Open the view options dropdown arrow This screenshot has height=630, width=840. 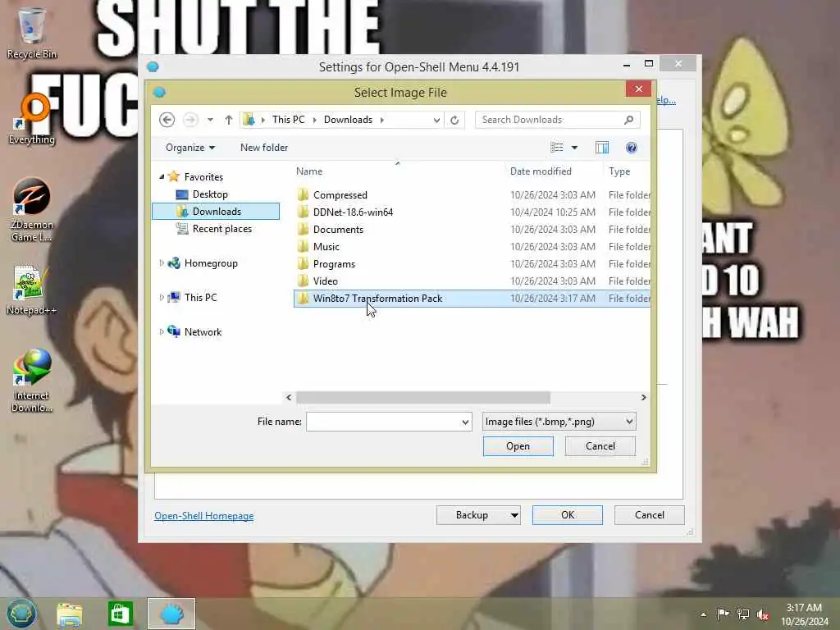(574, 148)
